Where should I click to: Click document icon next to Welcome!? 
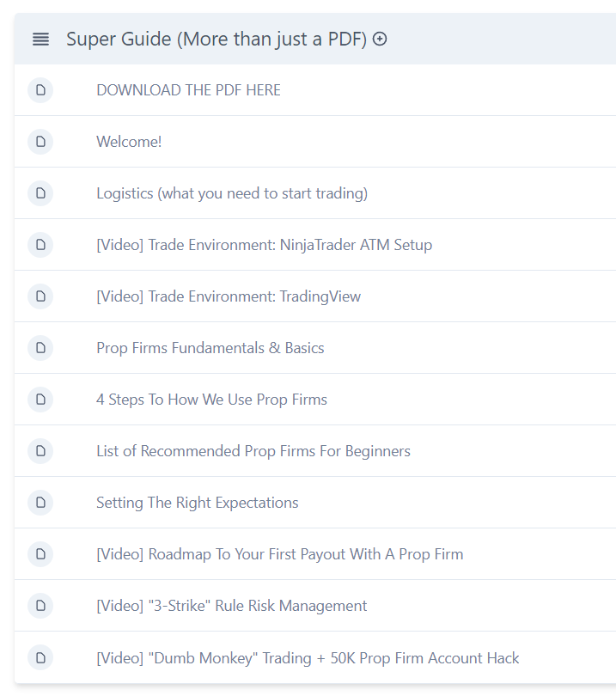click(x=40, y=142)
